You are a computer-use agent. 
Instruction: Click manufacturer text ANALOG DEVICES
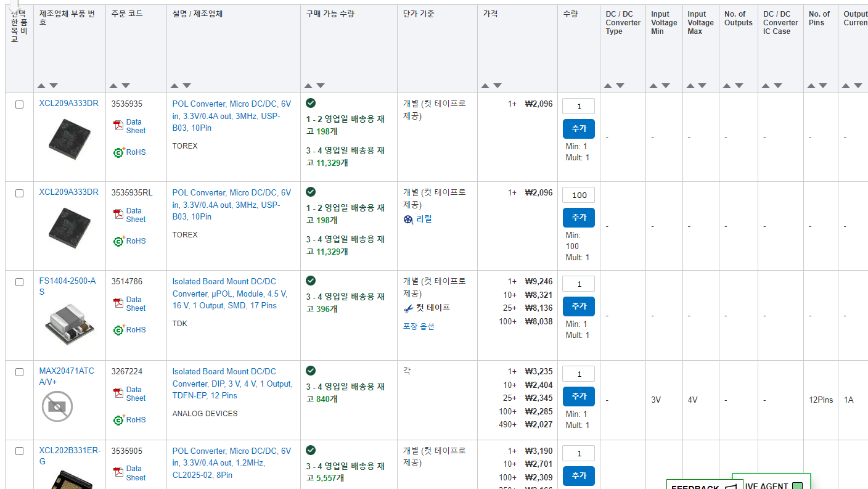205,414
